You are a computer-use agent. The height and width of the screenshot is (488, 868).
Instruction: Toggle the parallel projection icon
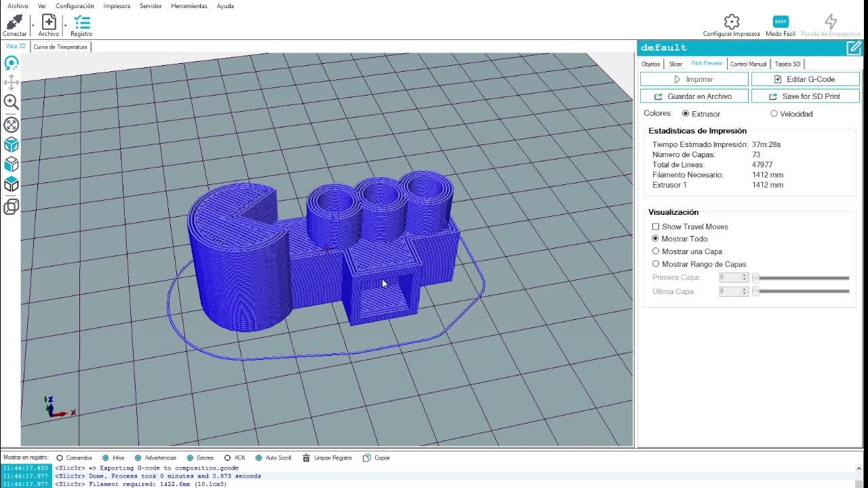[x=12, y=207]
